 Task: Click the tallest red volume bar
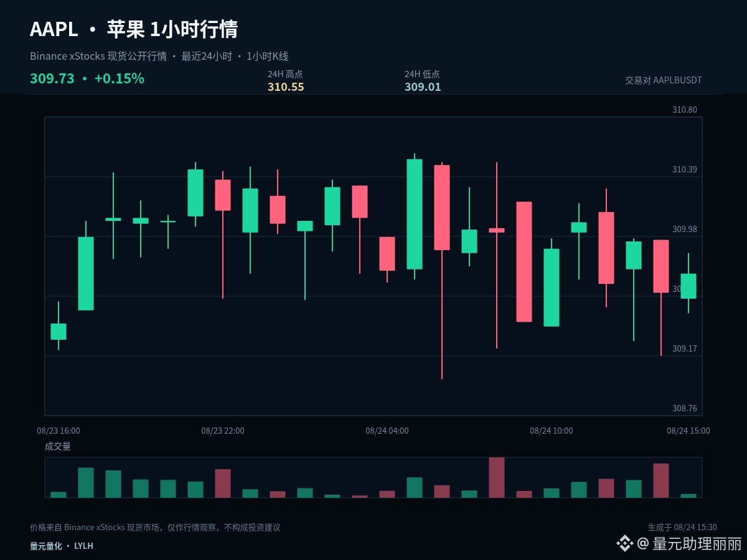click(497, 477)
